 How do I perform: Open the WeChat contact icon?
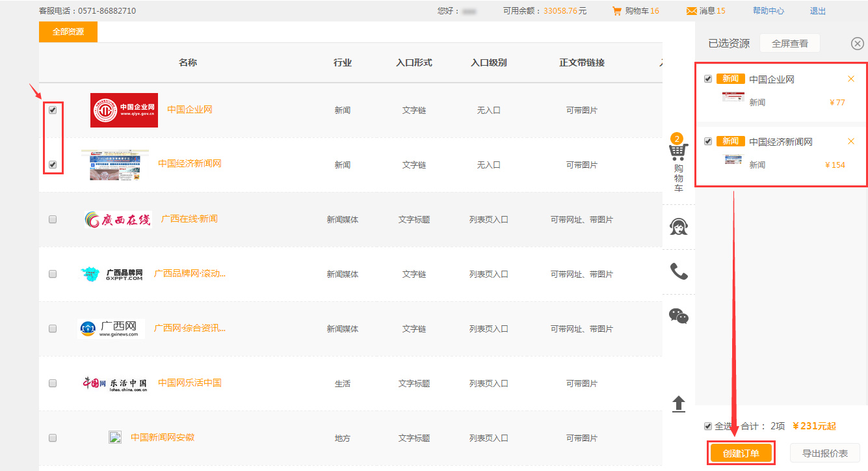(x=679, y=316)
